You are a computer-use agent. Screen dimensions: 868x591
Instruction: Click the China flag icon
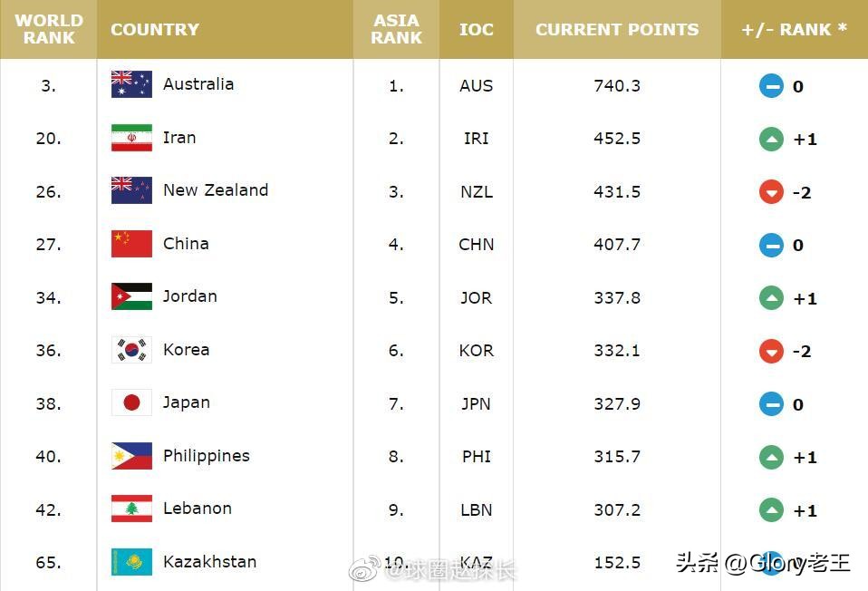coord(131,244)
